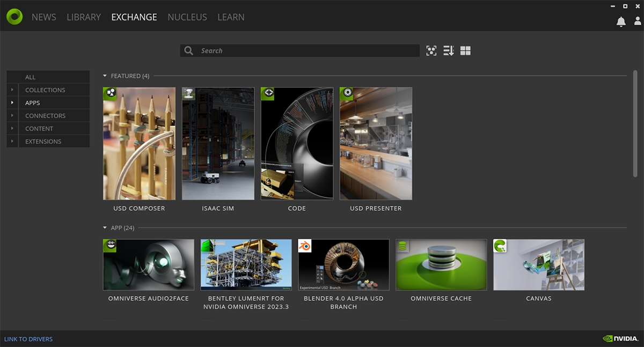Select the All category
644x347 pixels.
tap(48, 77)
